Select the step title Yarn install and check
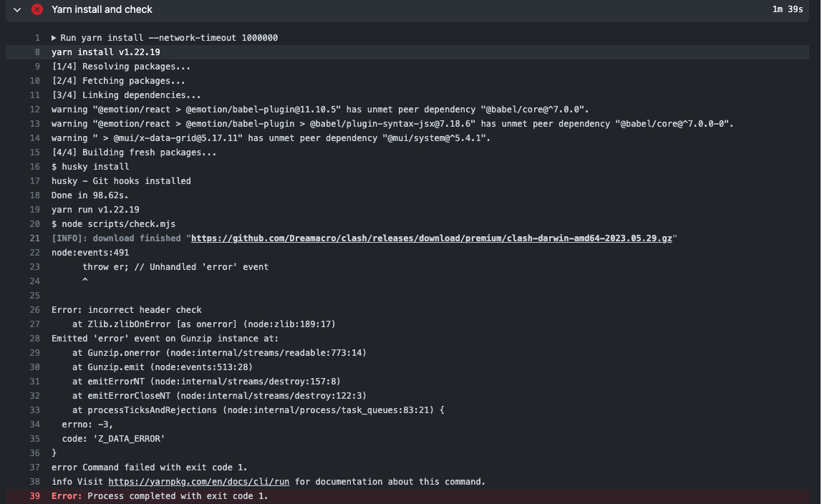822x504 pixels. [102, 9]
